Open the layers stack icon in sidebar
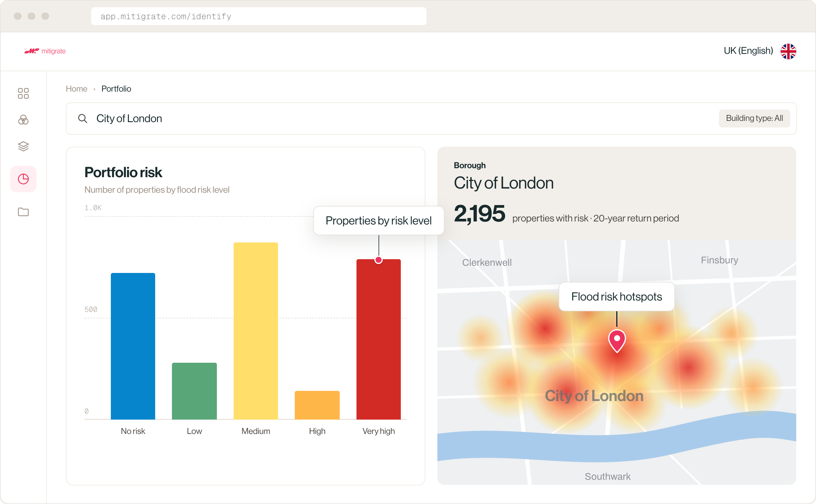The width and height of the screenshot is (816, 504). click(x=23, y=146)
